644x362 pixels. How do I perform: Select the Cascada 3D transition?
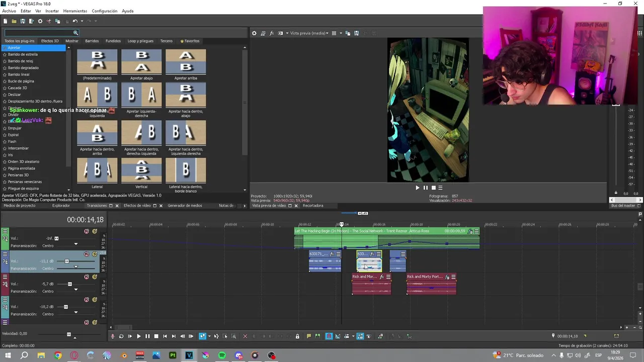18,88
